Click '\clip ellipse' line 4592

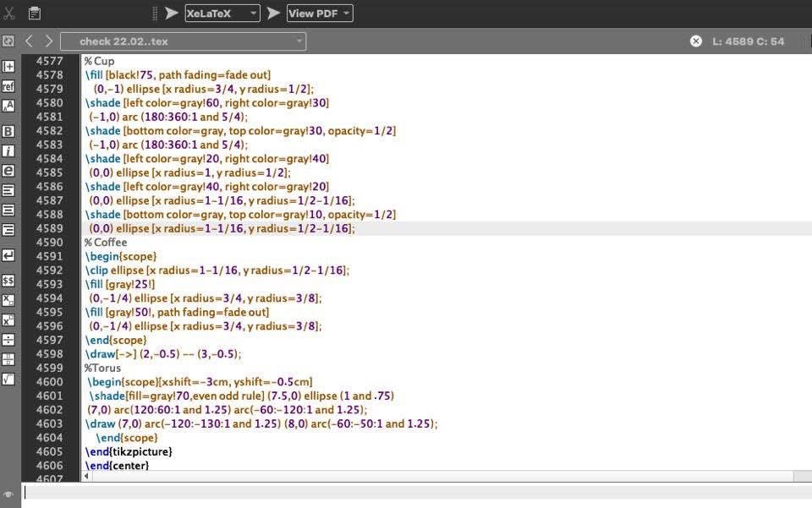click(217, 270)
